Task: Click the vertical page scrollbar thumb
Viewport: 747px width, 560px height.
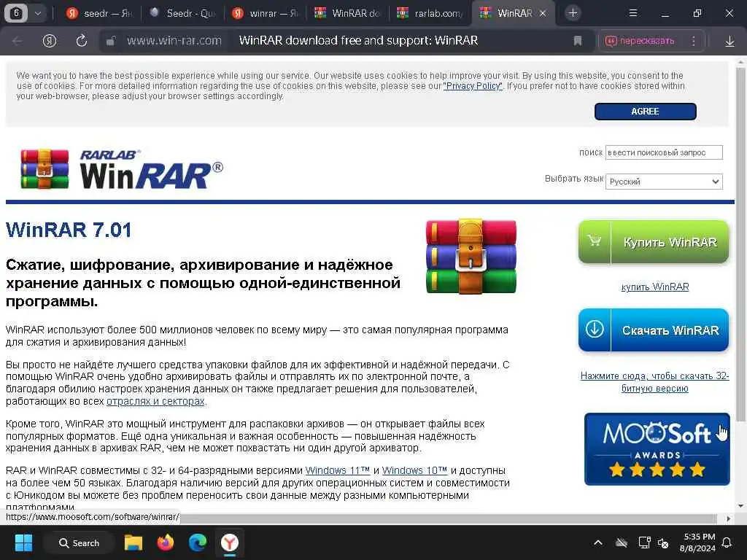Action: pos(740,244)
